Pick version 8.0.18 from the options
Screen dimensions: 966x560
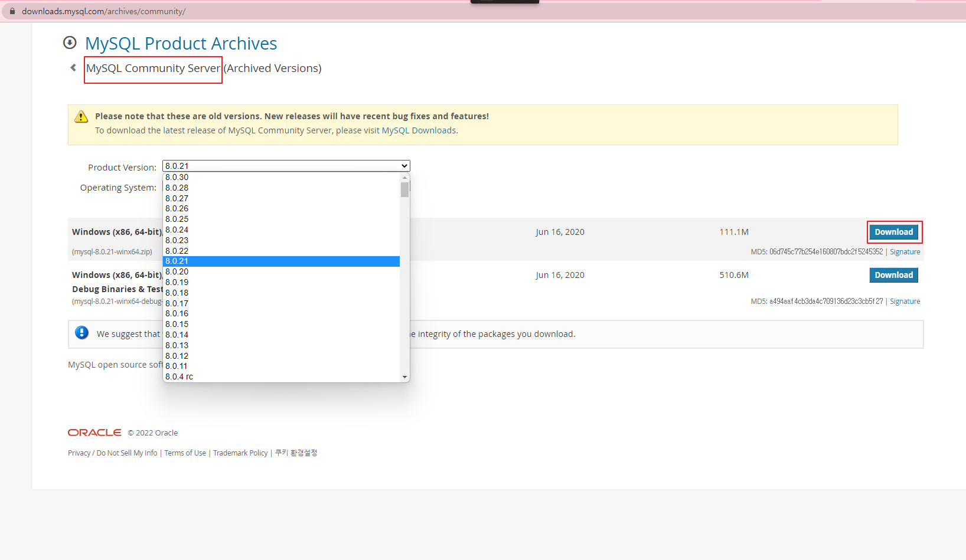coord(281,293)
